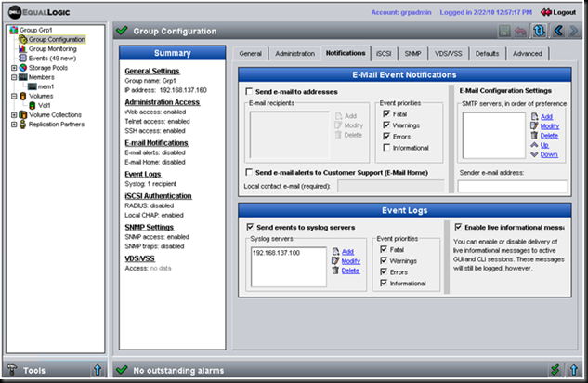Switch to the SNMP tab

pyautogui.click(x=412, y=54)
